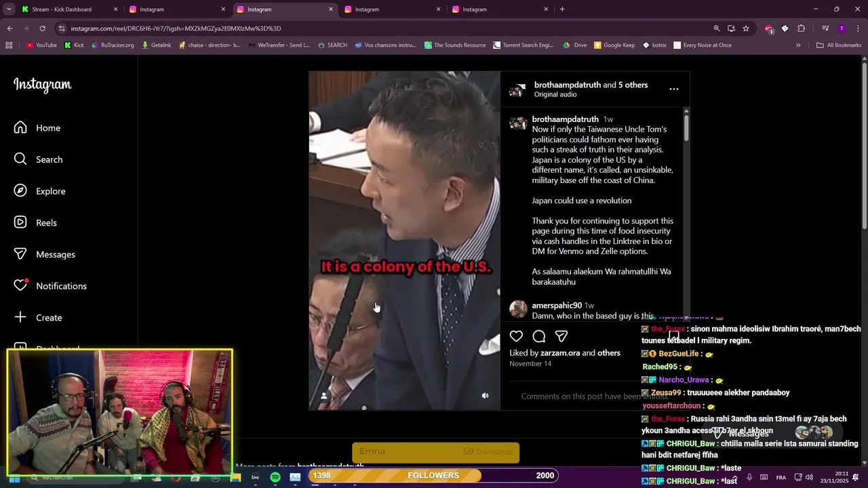Open a new browser tab
868x488 pixels.
(562, 9)
